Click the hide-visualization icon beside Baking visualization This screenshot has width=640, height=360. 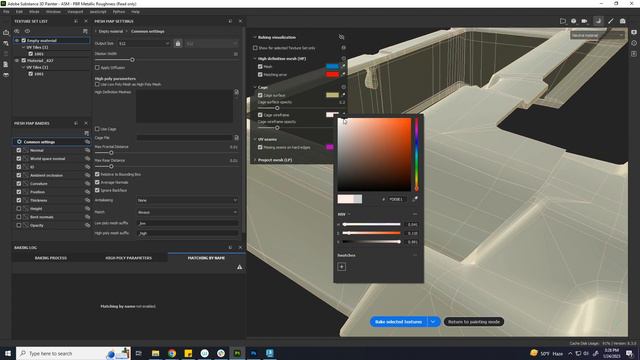click(x=342, y=37)
